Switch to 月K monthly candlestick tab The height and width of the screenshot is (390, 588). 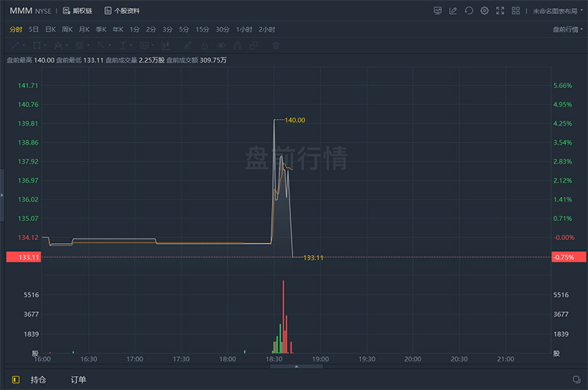(85, 29)
